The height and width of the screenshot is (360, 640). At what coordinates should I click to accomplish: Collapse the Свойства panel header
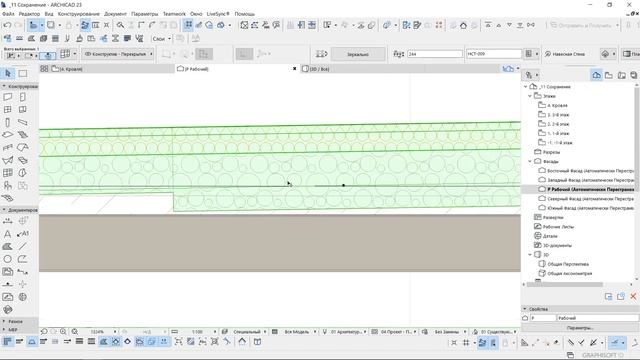click(x=580, y=309)
